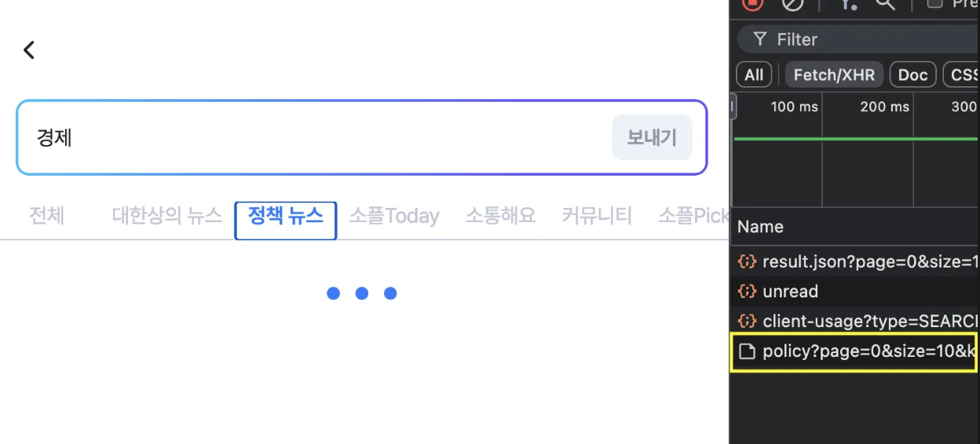980x444 pixels.
Task: Click the 보내기 button
Action: click(652, 137)
